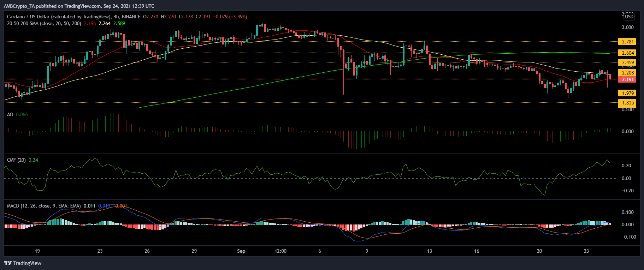Click the 1.835 price level label
644x270 pixels.
[x=628, y=103]
